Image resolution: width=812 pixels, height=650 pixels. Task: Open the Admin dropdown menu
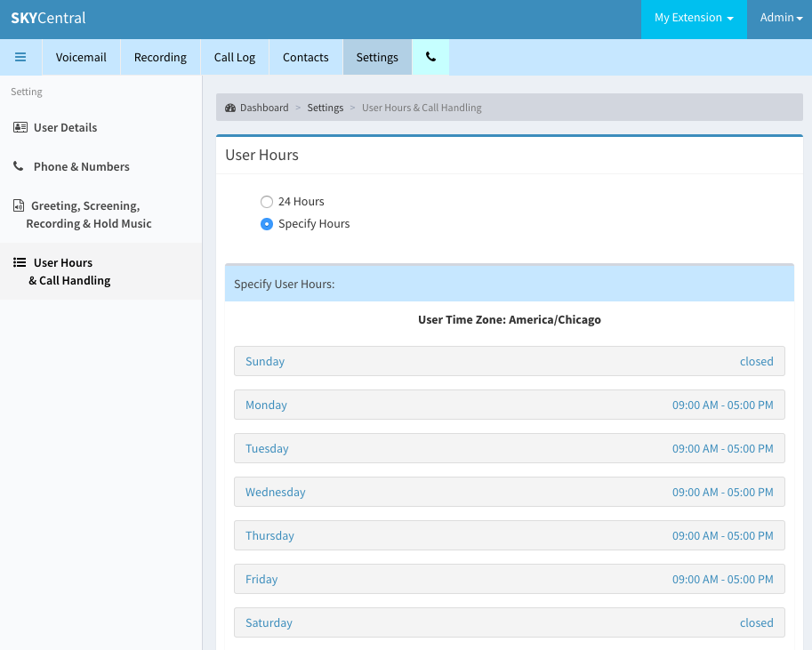click(780, 20)
